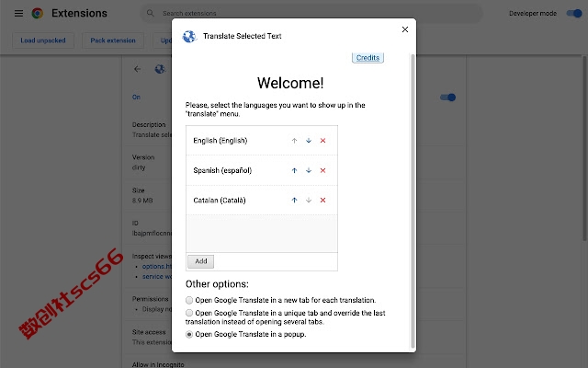Click the Welcome! heading

click(290, 83)
